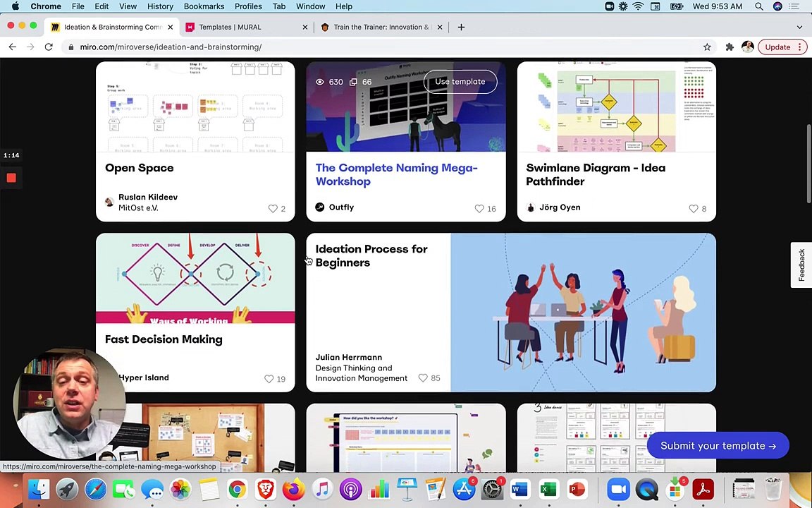Reload the page
The height and width of the screenshot is (508, 812).
[49, 47]
